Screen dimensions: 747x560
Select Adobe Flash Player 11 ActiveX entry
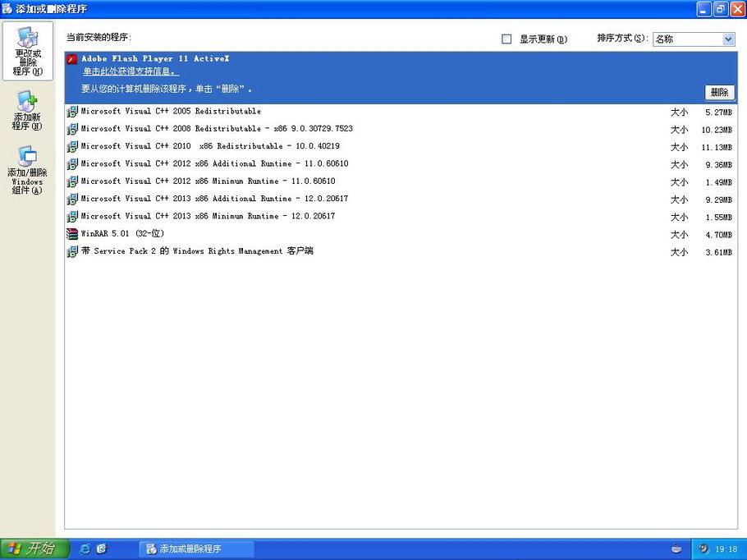coord(401,78)
